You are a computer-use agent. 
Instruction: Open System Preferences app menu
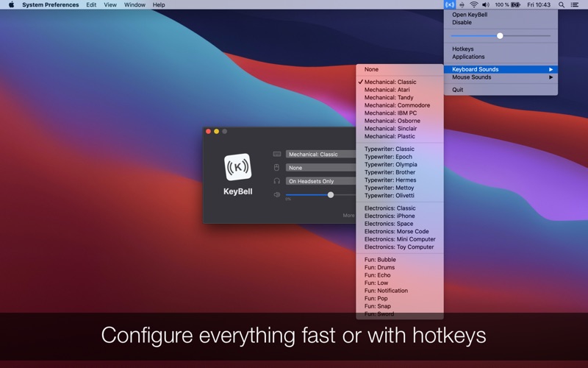coord(50,5)
